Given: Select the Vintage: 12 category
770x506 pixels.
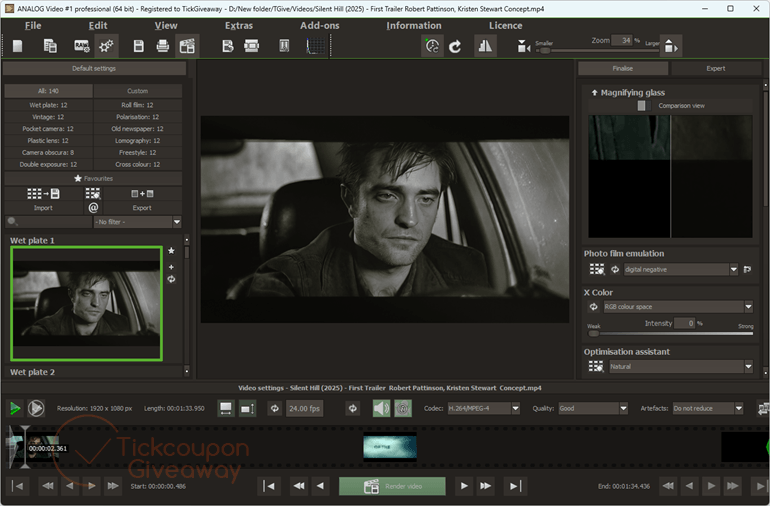Looking at the screenshot, I should pos(48,117).
